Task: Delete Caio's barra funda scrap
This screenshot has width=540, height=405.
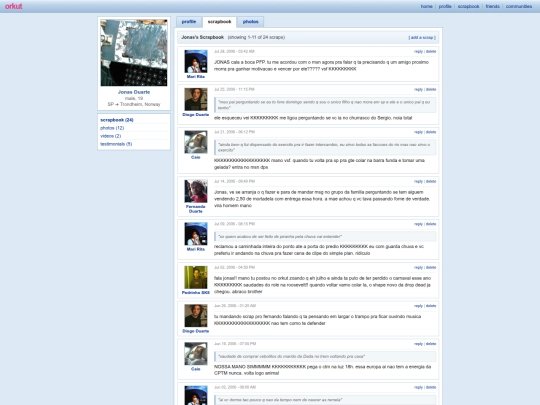Action: (431, 132)
